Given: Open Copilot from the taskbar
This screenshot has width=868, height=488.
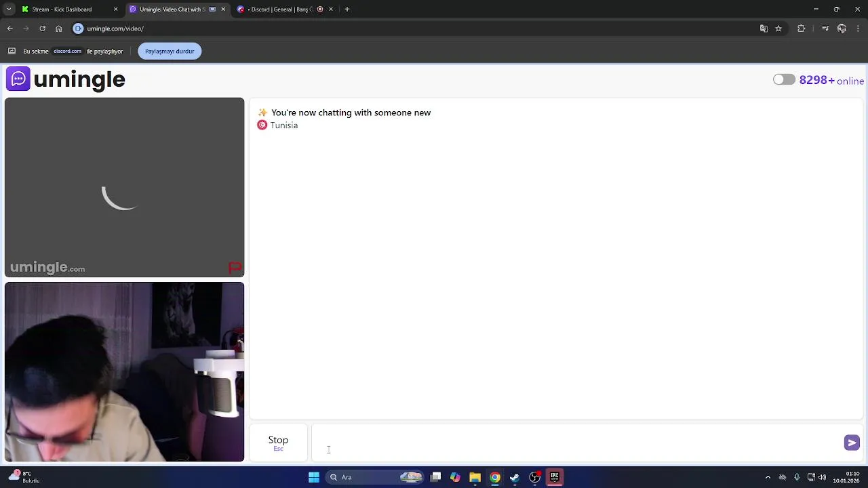Looking at the screenshot, I should pos(455,477).
